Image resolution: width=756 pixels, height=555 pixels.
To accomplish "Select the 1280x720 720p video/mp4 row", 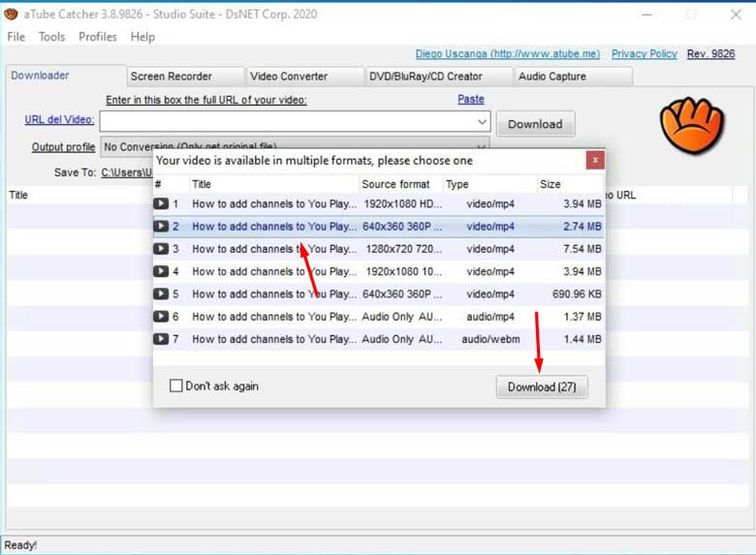I will (x=378, y=249).
